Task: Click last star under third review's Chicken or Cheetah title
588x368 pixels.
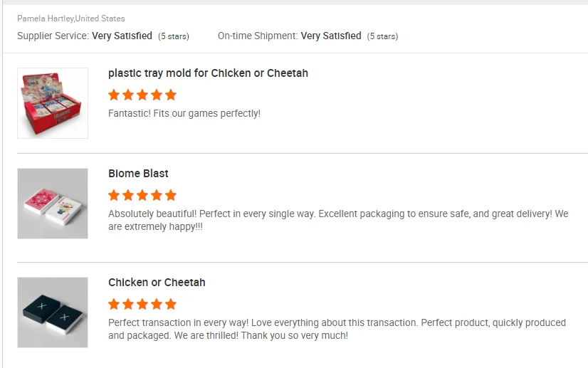Action: tap(171, 304)
